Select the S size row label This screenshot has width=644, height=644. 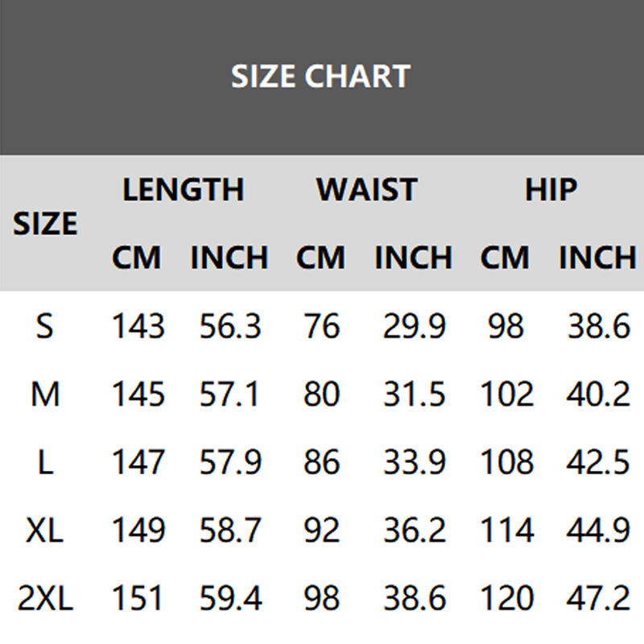(45, 326)
